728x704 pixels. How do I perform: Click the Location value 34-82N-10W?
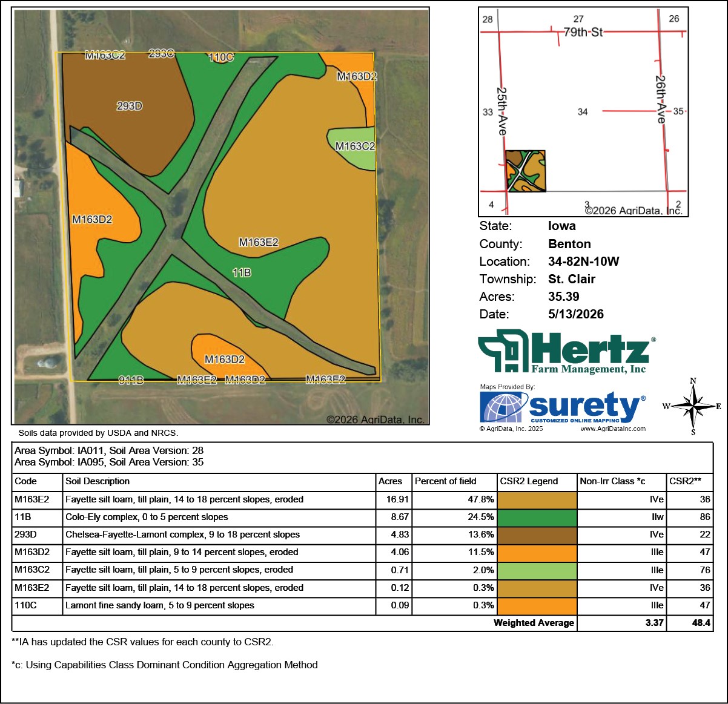point(584,262)
